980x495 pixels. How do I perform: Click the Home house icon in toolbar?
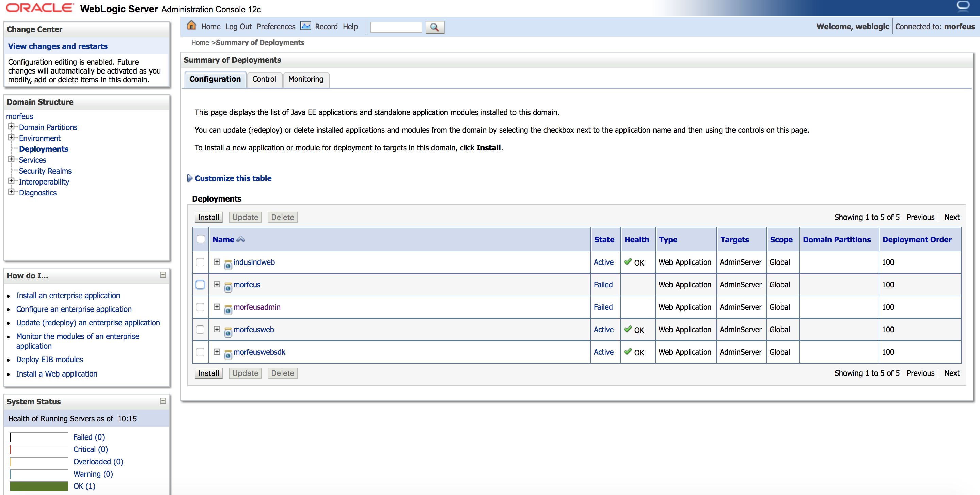pos(191,26)
